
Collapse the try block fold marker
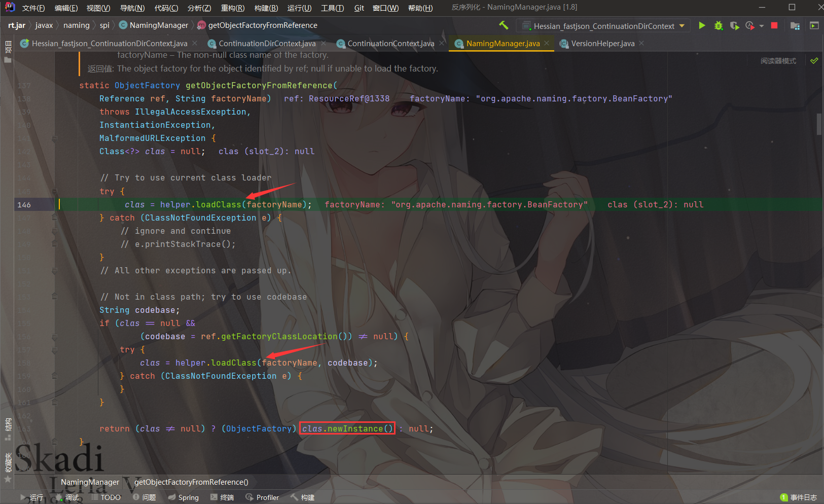pyautogui.click(x=54, y=191)
